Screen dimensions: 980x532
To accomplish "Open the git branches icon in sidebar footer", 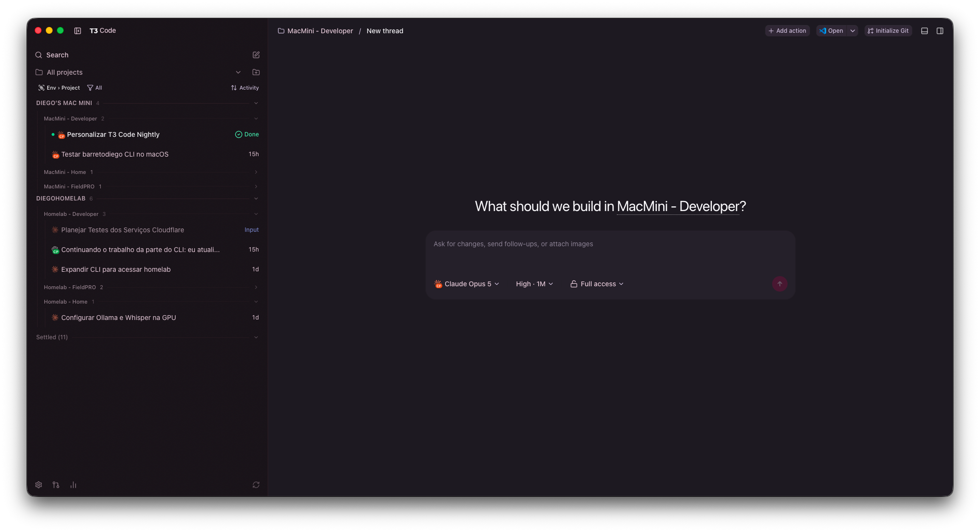I will (x=56, y=485).
